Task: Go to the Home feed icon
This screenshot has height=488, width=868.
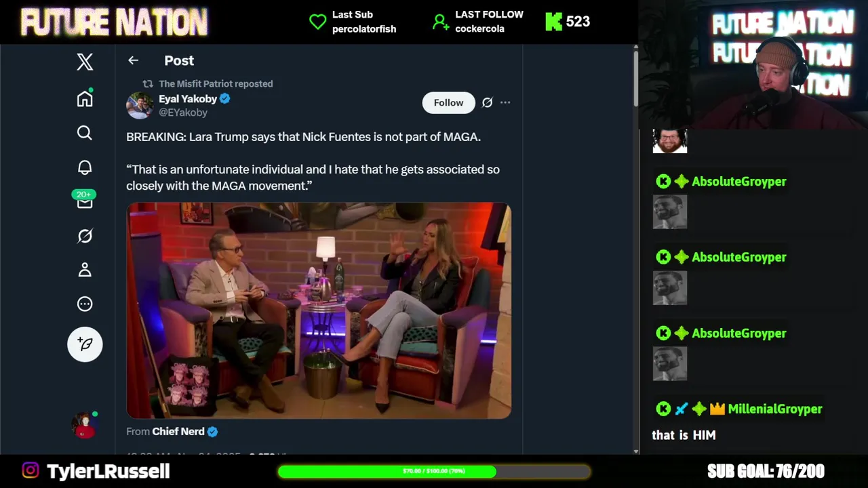Action: pos(85,99)
